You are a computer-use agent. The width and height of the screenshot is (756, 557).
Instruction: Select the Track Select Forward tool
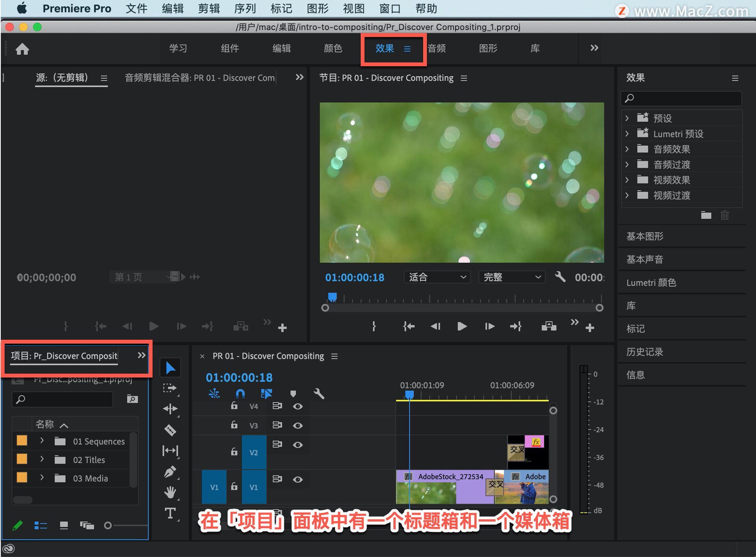170,389
